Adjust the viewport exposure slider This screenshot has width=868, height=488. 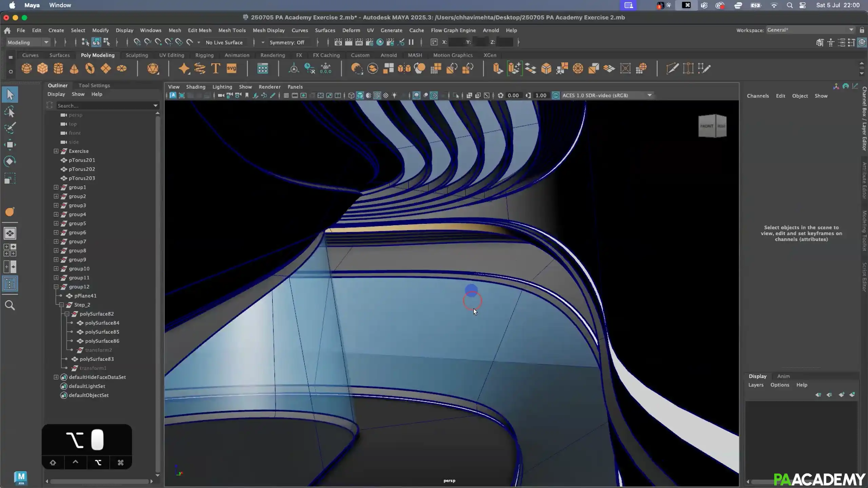point(512,95)
